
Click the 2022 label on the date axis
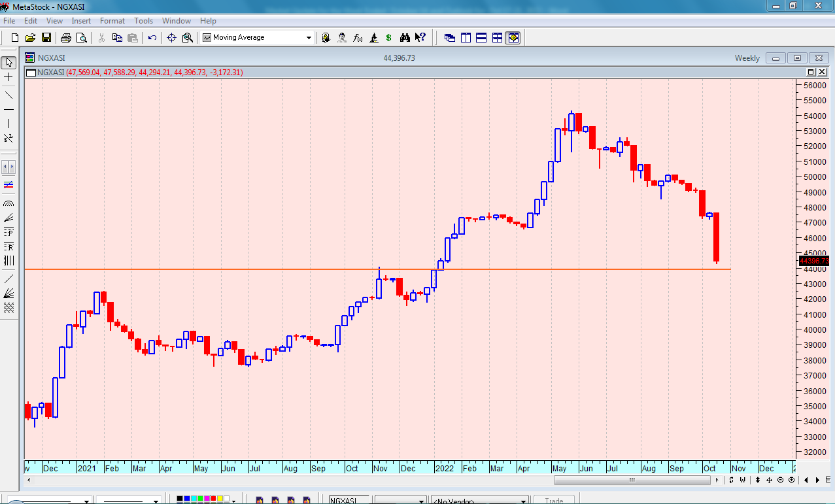point(445,468)
